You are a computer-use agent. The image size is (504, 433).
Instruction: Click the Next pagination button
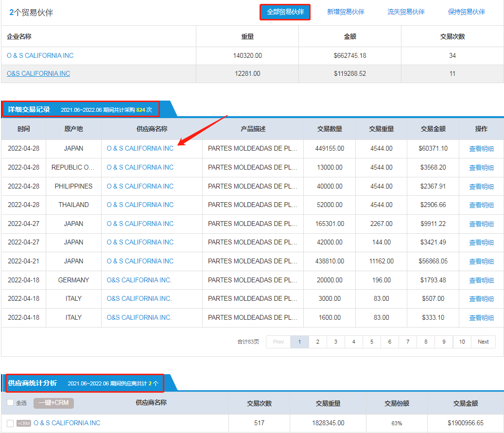[x=483, y=342]
